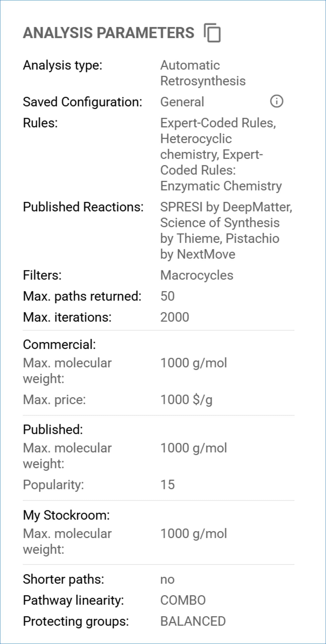Click the Macrocycles filter value
This screenshot has height=644, width=326.
click(x=197, y=275)
